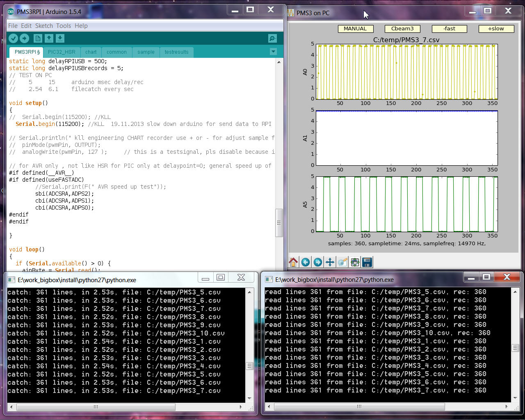
Task: Open the Serial Monitor magnifier icon
Action: 272,38
